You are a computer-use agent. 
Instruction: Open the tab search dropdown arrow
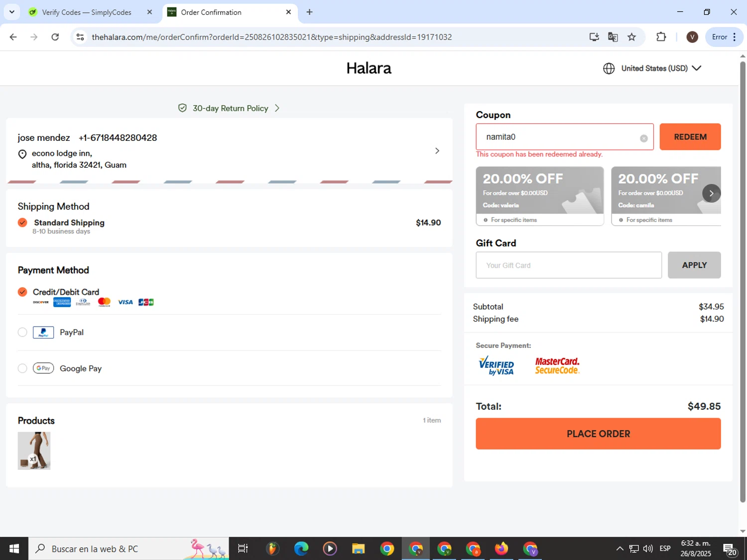[12, 12]
